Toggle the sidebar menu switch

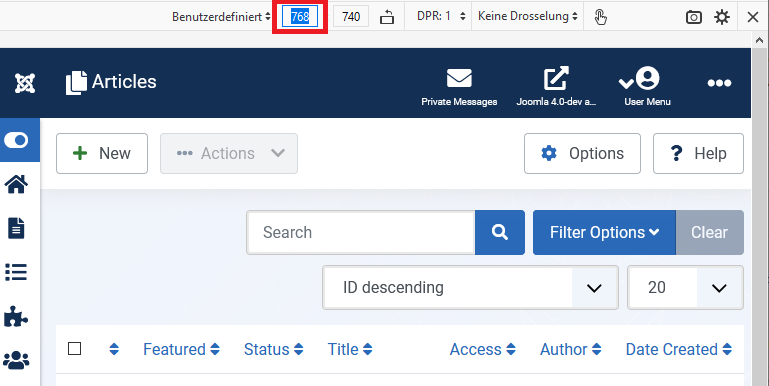16,140
